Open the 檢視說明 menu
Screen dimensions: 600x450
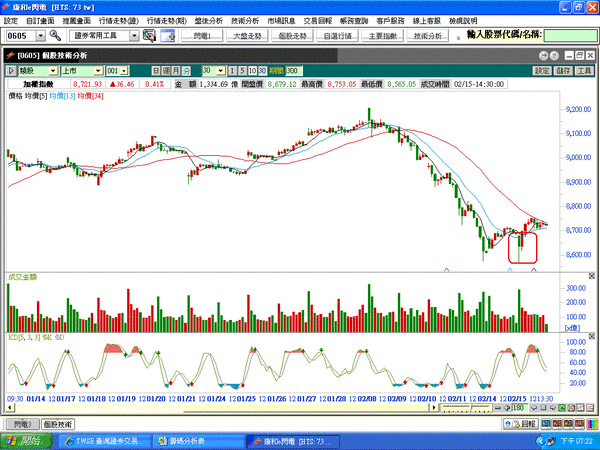pyautogui.click(x=463, y=21)
